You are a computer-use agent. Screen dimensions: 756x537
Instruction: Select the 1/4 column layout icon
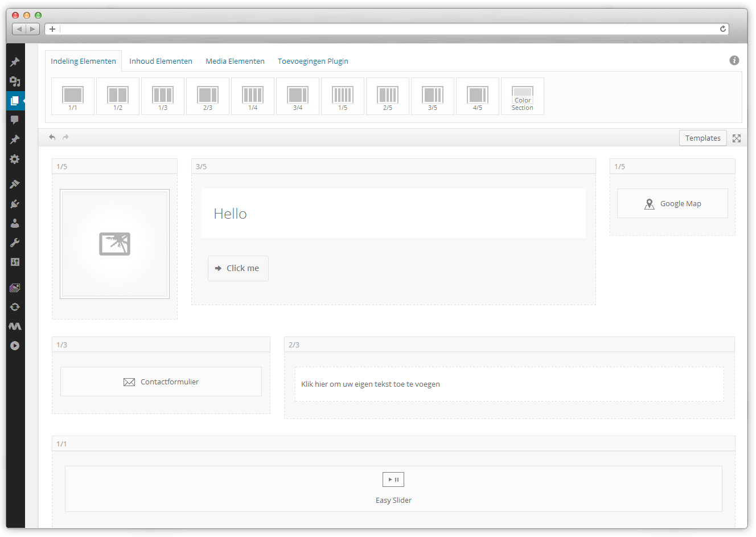[253, 96]
